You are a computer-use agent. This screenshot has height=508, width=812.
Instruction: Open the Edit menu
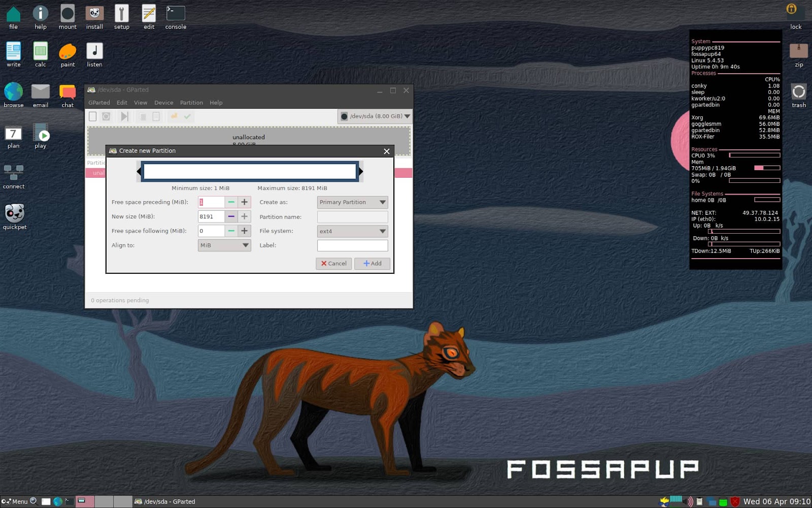coord(122,103)
